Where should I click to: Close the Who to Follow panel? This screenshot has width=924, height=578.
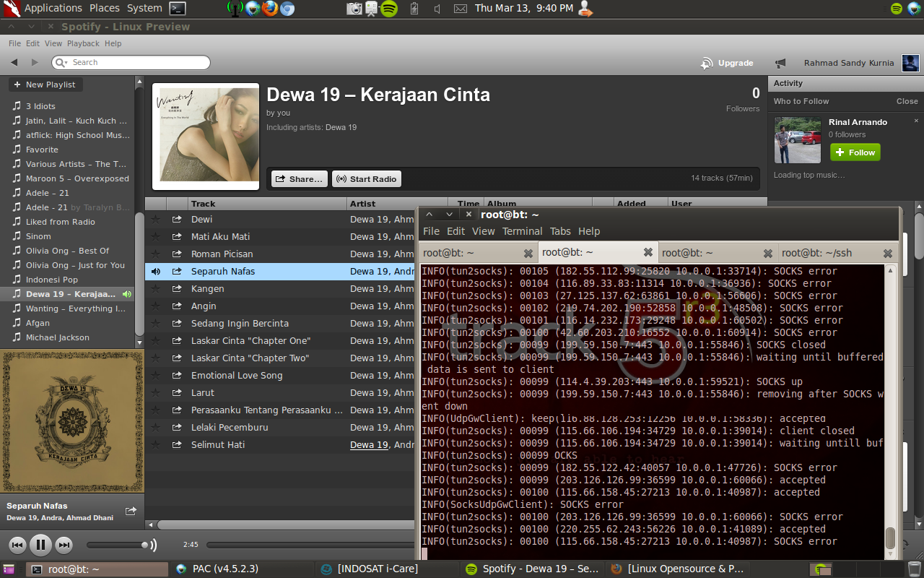(907, 101)
